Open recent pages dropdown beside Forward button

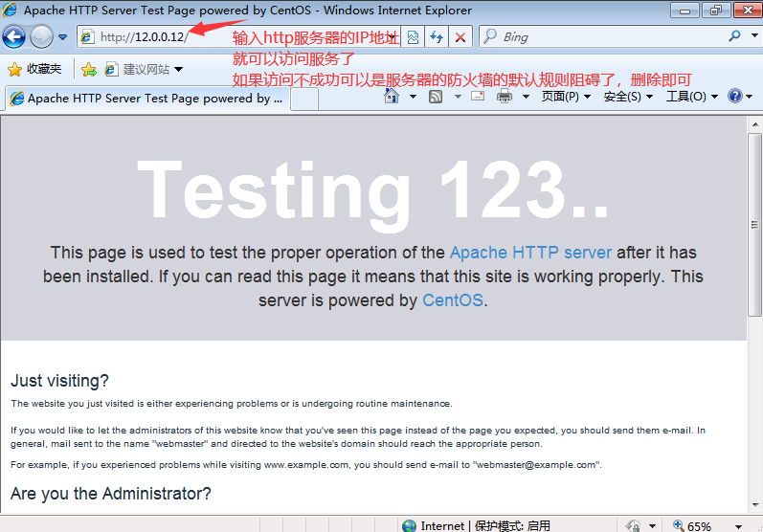tap(63, 37)
